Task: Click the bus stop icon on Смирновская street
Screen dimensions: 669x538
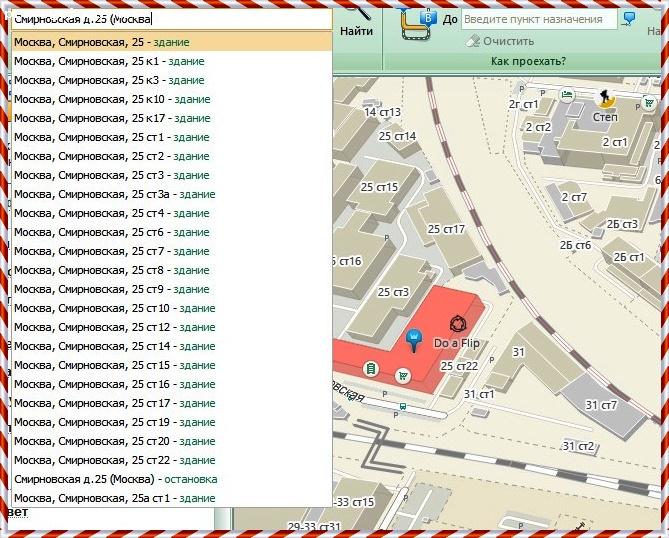Action: click(401, 406)
